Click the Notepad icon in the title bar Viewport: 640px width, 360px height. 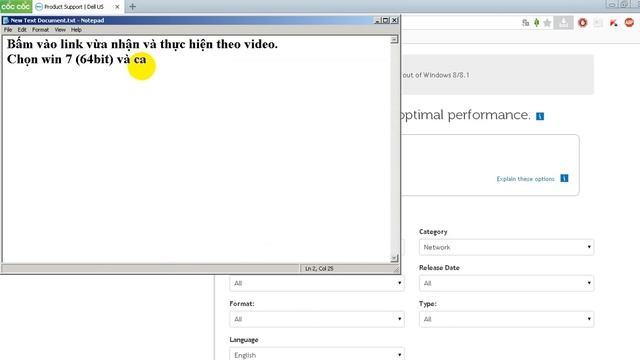tap(6, 20)
